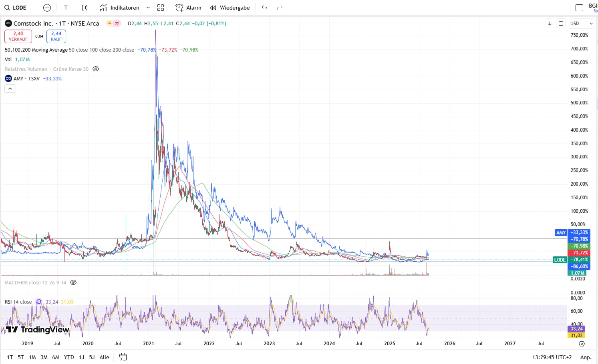
Task: Switch to the 3M date range
Action: tap(44, 357)
